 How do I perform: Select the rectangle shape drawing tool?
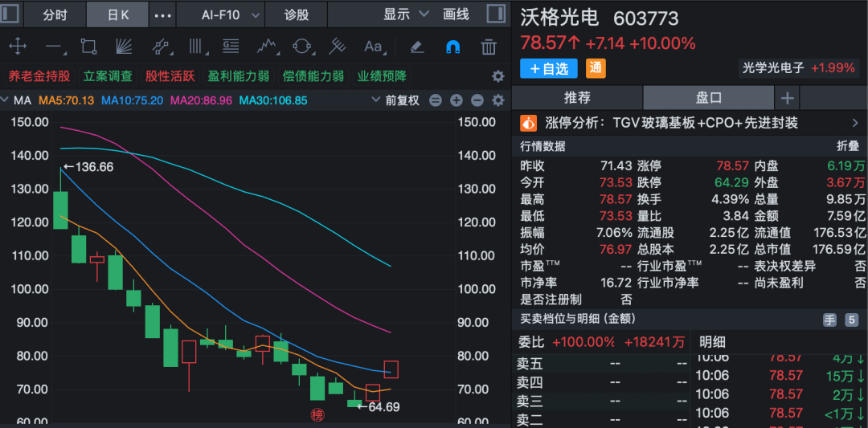click(88, 47)
